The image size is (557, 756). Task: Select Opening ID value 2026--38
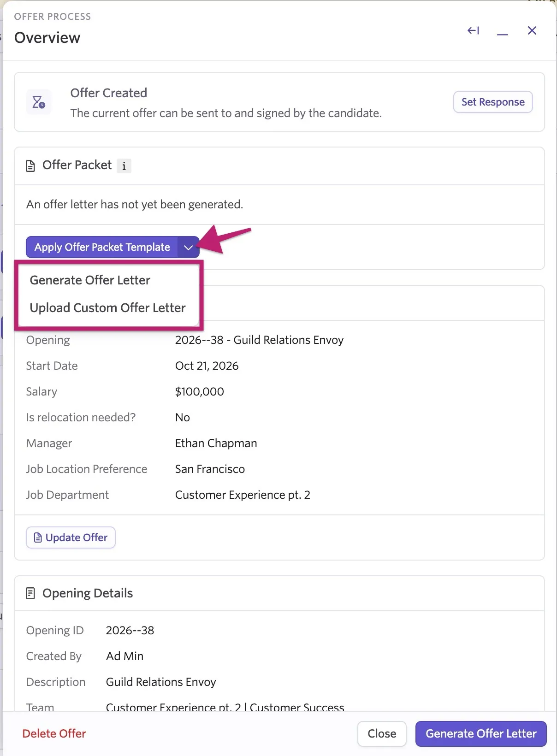coord(130,631)
